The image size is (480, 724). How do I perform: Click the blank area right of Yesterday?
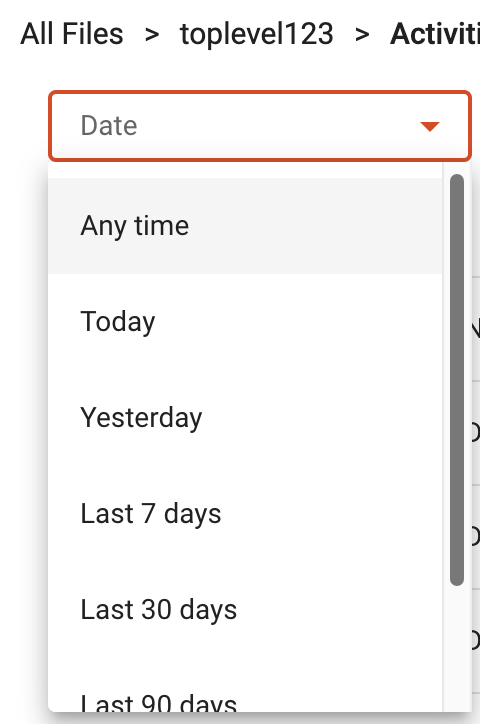click(x=322, y=418)
